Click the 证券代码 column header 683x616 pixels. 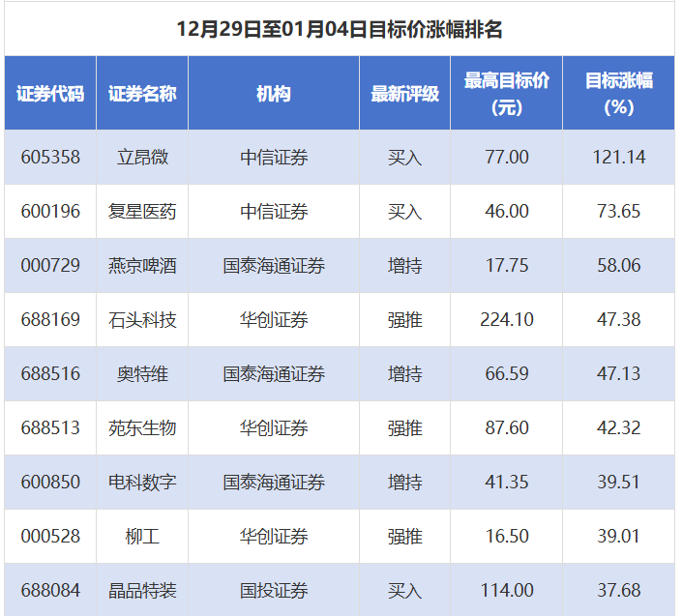(50, 94)
